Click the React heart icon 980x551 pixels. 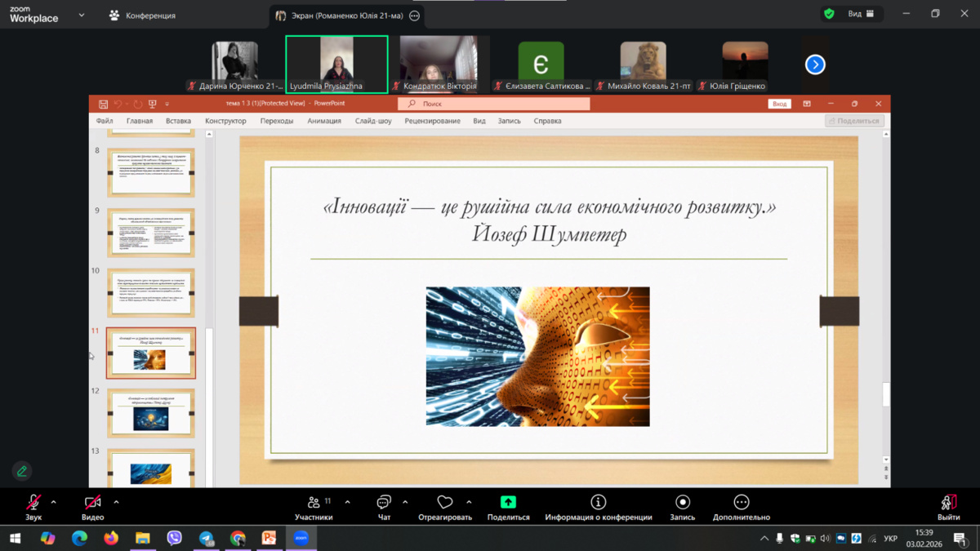(444, 503)
